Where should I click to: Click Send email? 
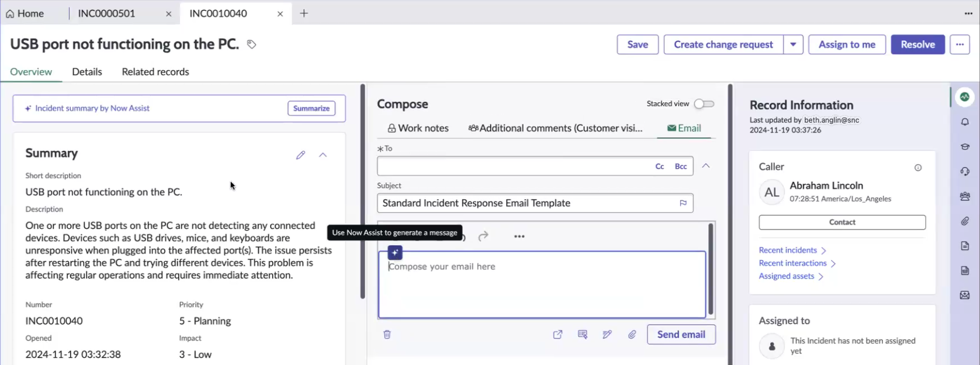681,335
